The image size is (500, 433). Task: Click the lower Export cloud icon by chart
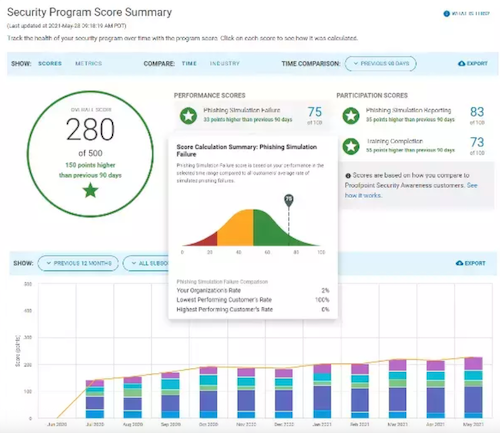459,263
